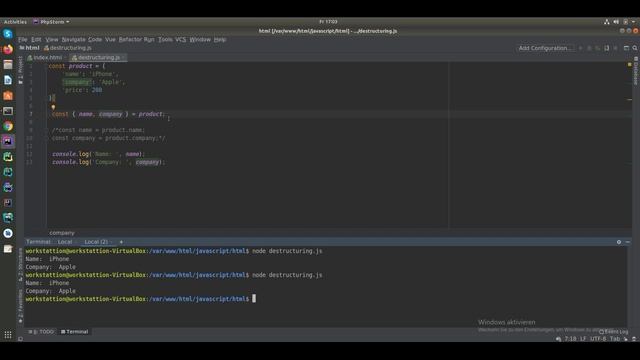Click the LF line separator selector
The height and width of the screenshot is (360, 640).
coord(583,339)
